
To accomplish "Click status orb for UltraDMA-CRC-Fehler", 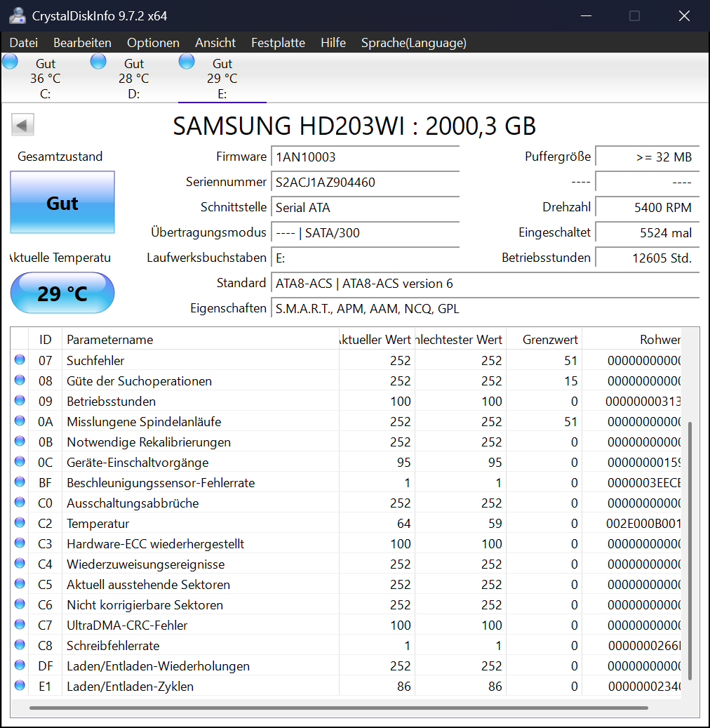I will [x=20, y=625].
